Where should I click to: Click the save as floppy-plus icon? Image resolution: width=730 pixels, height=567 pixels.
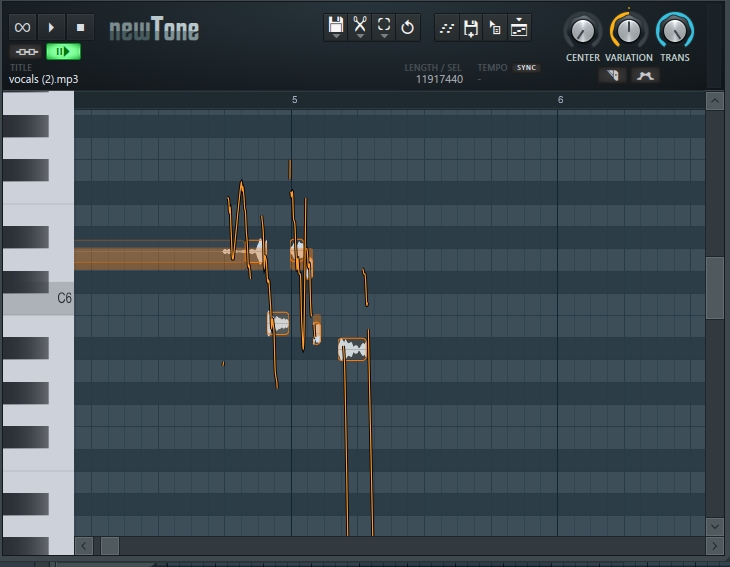click(x=471, y=28)
